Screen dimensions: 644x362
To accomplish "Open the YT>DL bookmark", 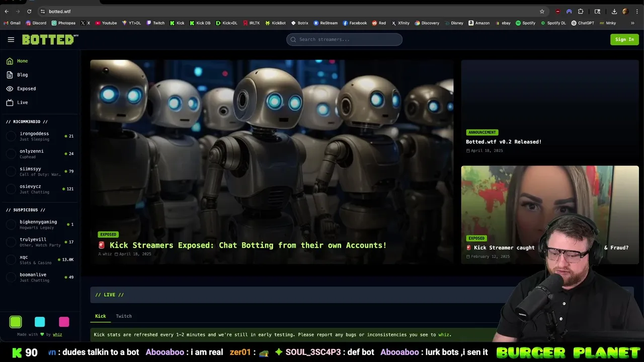I will 131,23.
